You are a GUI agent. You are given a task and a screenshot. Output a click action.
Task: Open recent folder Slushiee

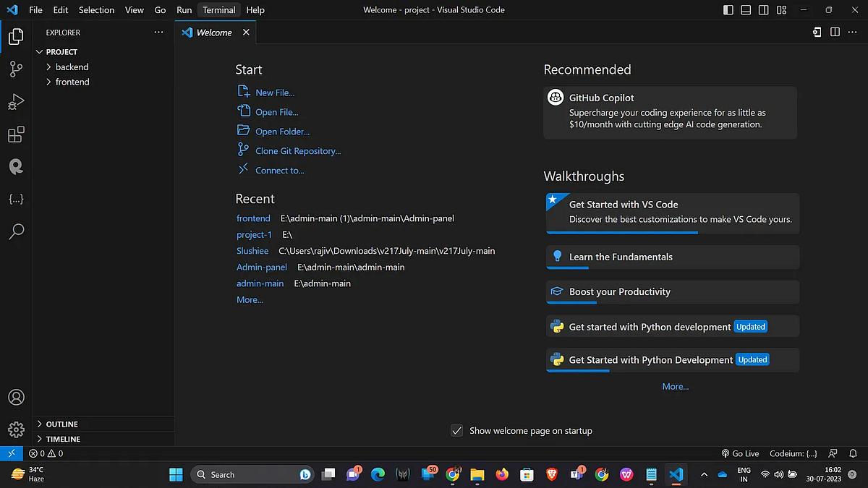click(x=252, y=251)
